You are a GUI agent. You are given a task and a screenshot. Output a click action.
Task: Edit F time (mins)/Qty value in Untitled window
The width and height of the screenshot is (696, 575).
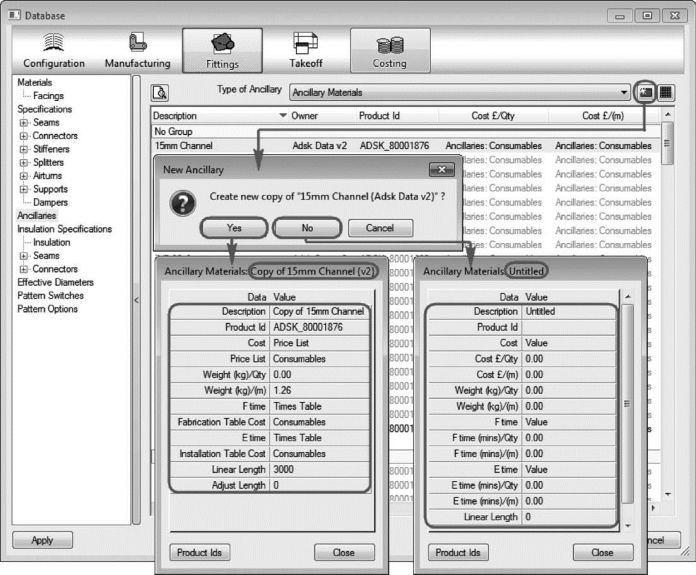(x=569, y=438)
